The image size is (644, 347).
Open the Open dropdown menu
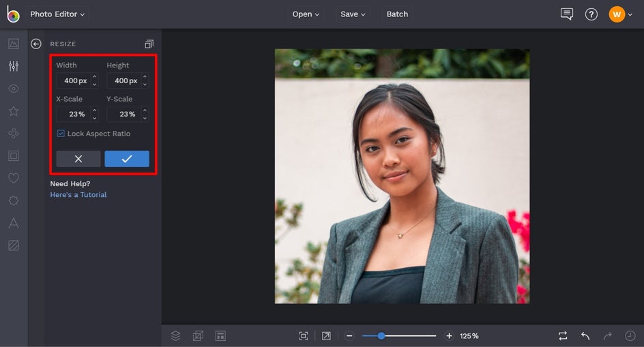[306, 14]
